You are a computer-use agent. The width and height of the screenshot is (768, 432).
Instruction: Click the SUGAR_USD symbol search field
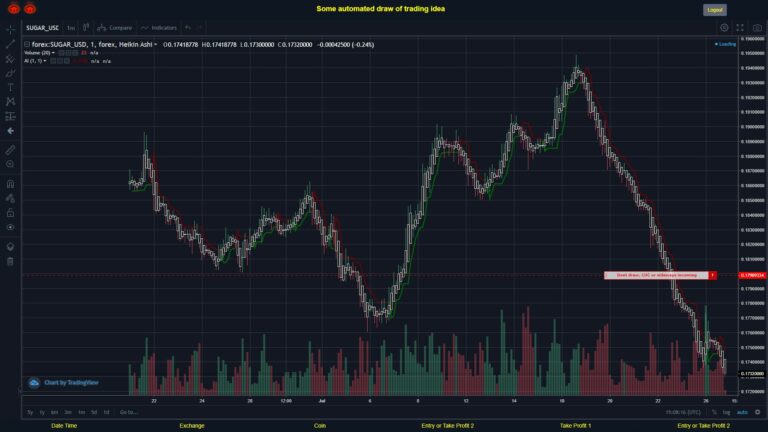42,28
